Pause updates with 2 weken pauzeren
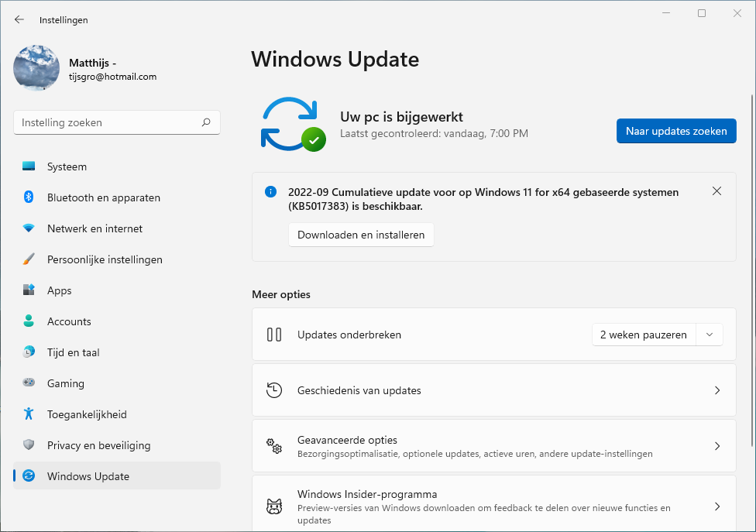The height and width of the screenshot is (532, 756). (x=643, y=335)
